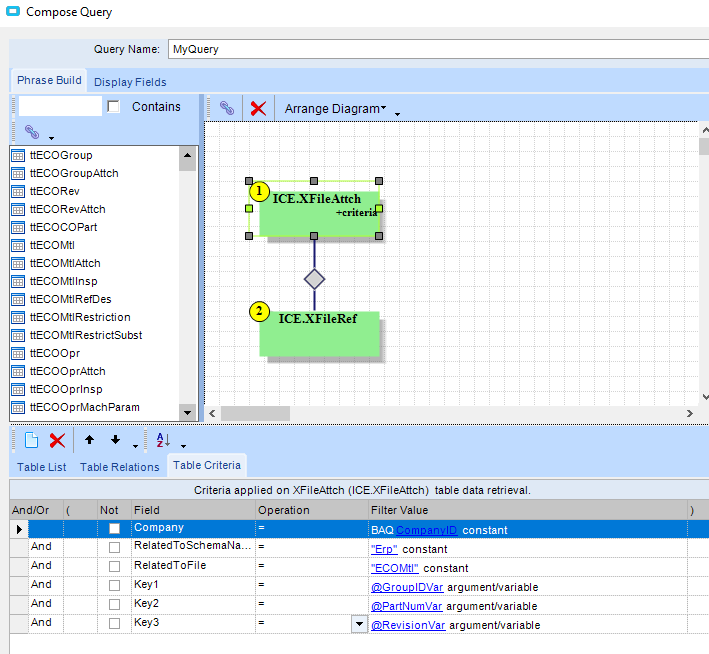Toggle Not checkbox for Company row
Screen dimensions: 709x654
click(x=114, y=528)
